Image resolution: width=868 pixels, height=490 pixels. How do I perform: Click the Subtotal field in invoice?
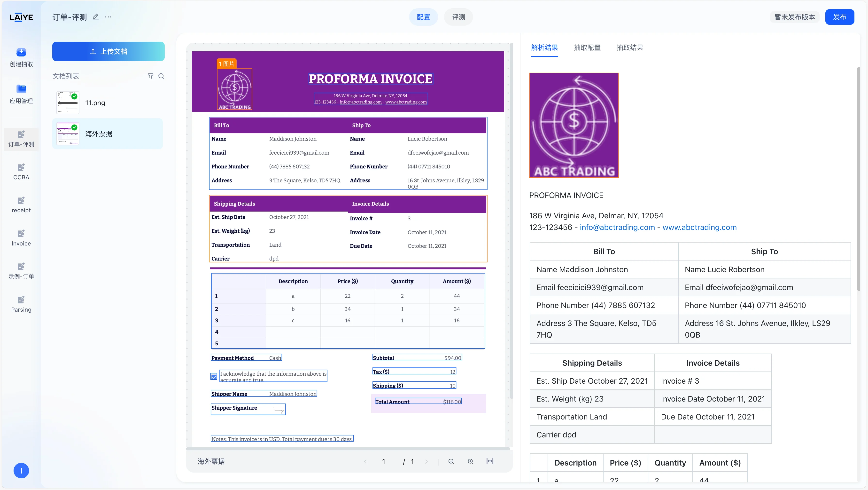pyautogui.click(x=417, y=357)
